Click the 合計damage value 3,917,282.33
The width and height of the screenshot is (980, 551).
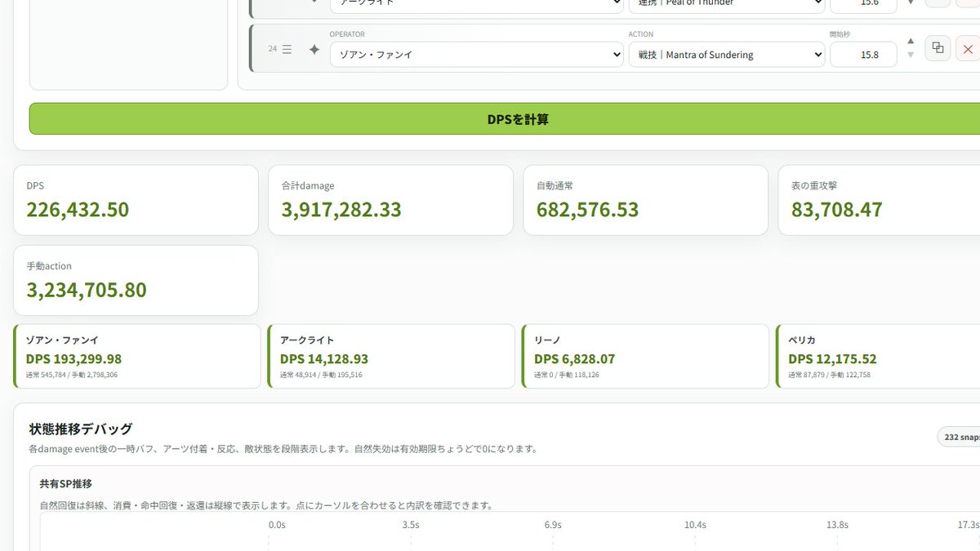pyautogui.click(x=341, y=210)
